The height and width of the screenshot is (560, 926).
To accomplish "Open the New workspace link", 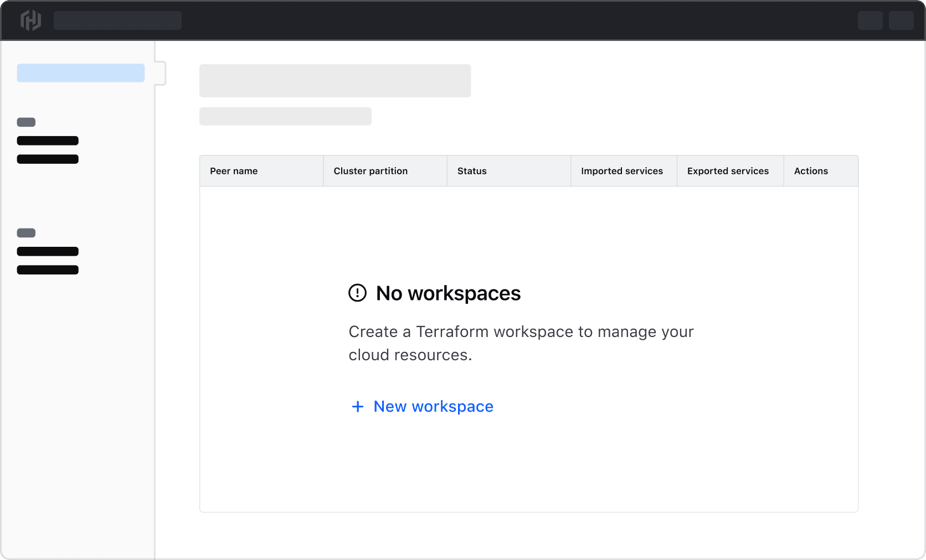I will [x=433, y=407].
